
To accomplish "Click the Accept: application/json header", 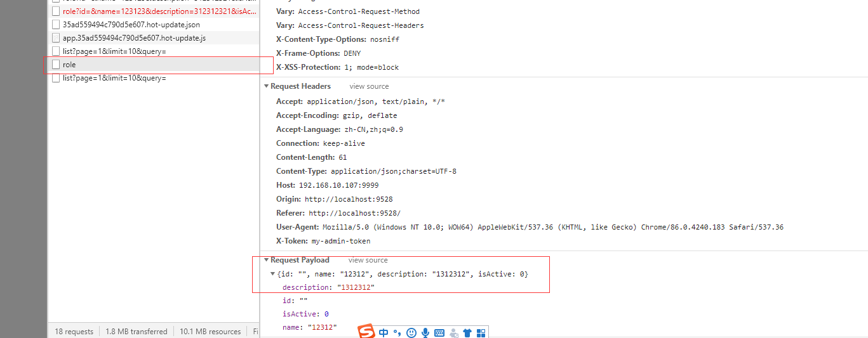I will coord(361,101).
